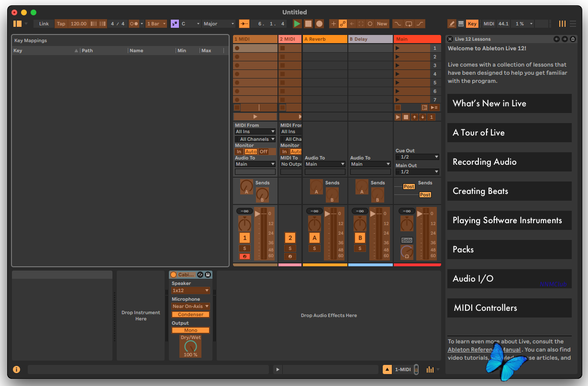The height and width of the screenshot is (386, 588).
Task: Open Cue Out 1/2 dropdown
Action: [x=417, y=157]
